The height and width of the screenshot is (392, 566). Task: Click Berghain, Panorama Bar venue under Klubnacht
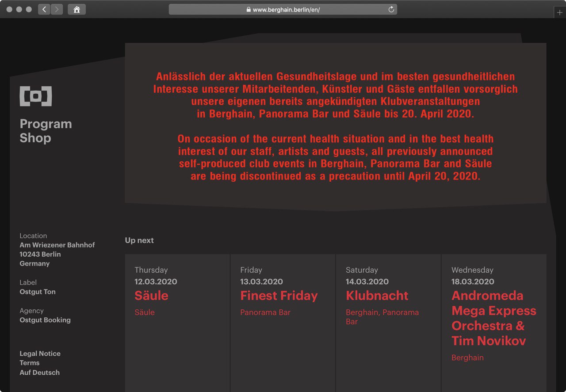(x=382, y=317)
